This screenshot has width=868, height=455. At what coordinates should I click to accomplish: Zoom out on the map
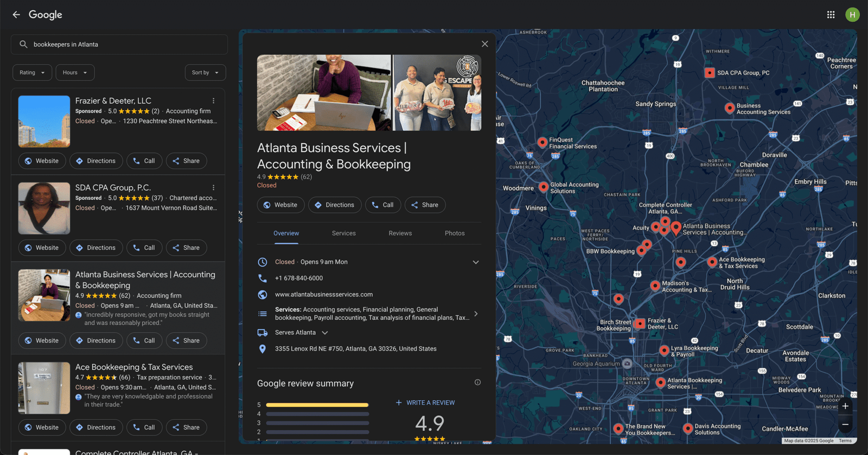pyautogui.click(x=845, y=425)
